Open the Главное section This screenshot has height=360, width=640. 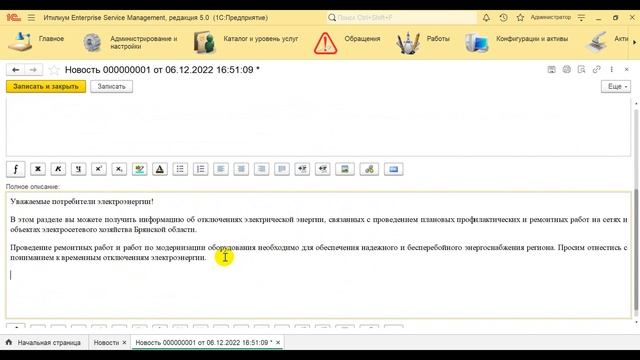[36, 42]
